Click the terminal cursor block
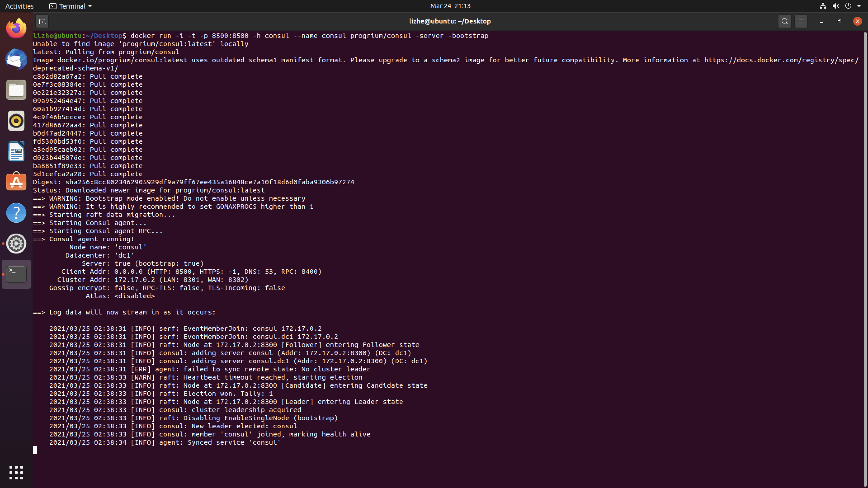This screenshot has height=488, width=868. (35, 450)
